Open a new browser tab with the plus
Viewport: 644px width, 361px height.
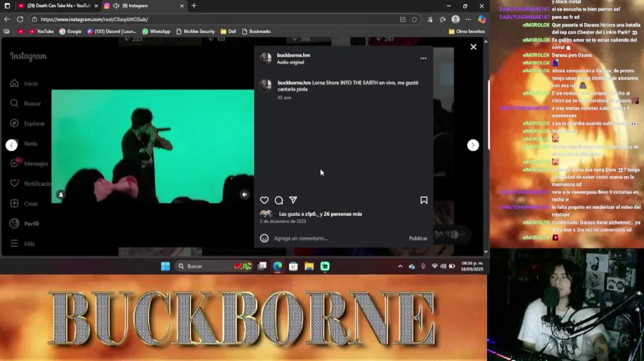(x=194, y=6)
